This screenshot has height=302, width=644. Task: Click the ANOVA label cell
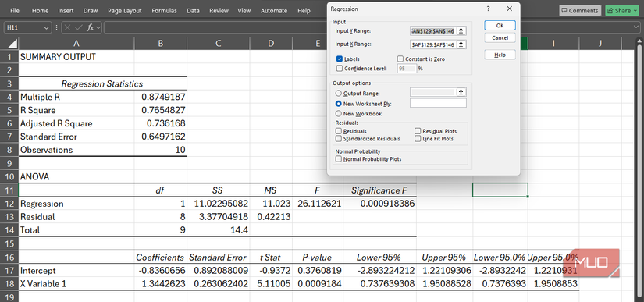click(76, 177)
